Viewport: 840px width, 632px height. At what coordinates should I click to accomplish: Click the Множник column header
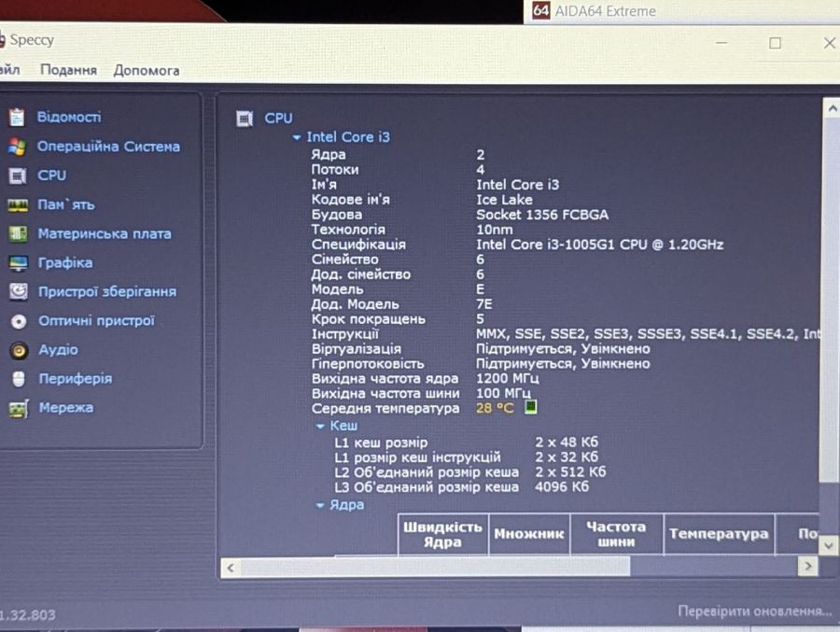click(x=529, y=534)
